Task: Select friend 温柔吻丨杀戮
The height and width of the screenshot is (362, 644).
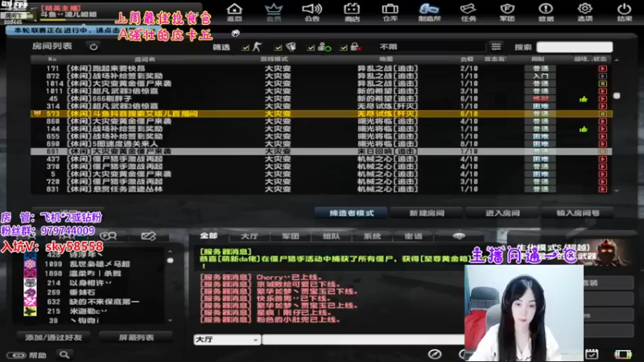Action: [93, 274]
